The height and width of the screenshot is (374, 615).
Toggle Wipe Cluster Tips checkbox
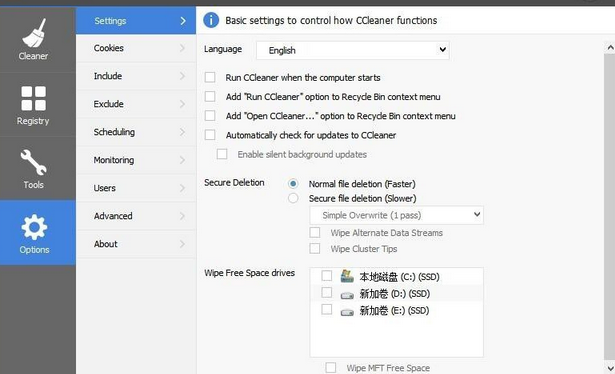coord(315,249)
